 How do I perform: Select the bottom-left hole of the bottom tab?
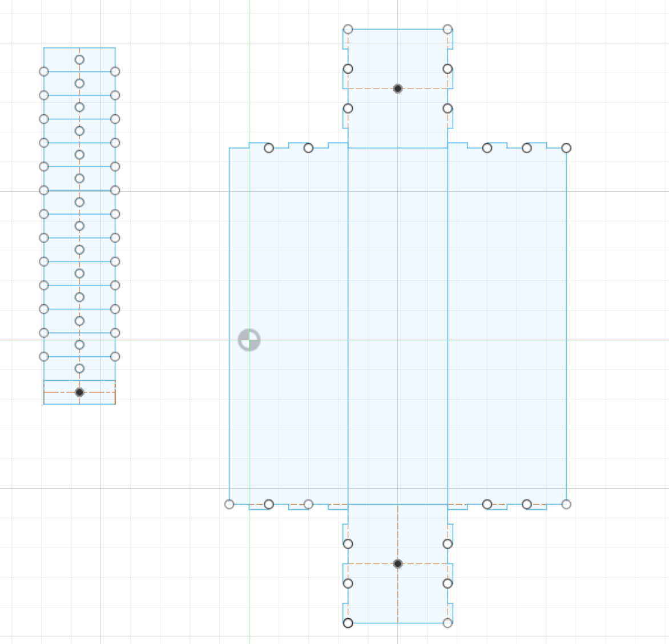[x=348, y=623]
